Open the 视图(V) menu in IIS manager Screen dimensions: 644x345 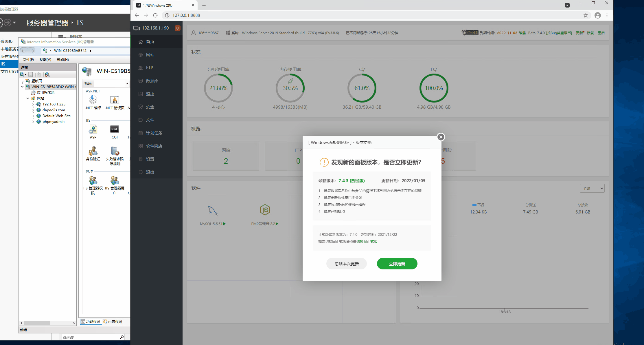(x=45, y=59)
